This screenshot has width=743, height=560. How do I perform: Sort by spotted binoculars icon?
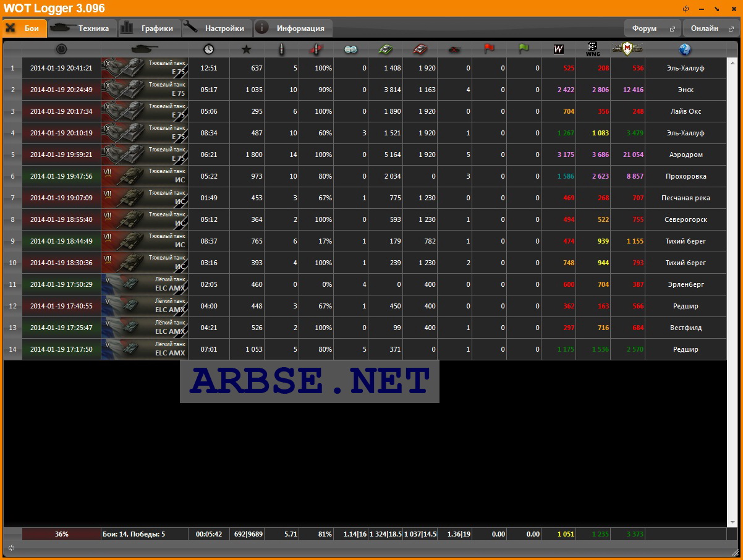pyautogui.click(x=350, y=49)
